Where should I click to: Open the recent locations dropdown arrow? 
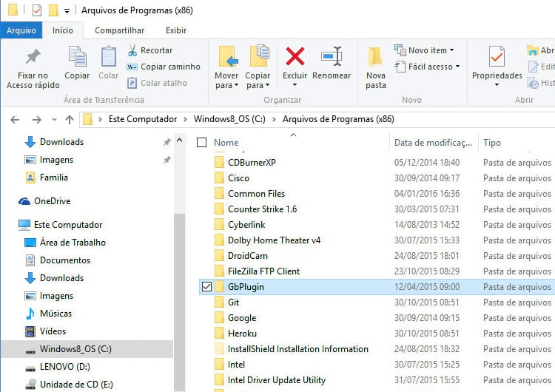click(x=54, y=120)
